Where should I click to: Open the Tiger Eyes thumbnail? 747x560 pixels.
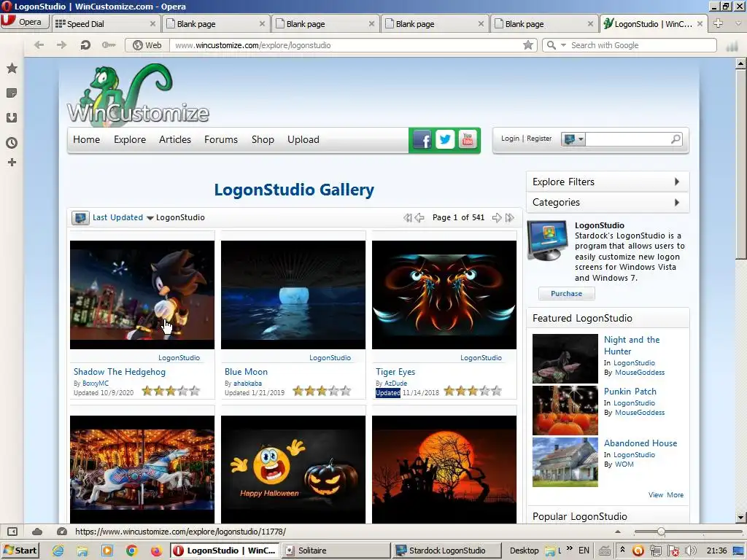coord(444,295)
